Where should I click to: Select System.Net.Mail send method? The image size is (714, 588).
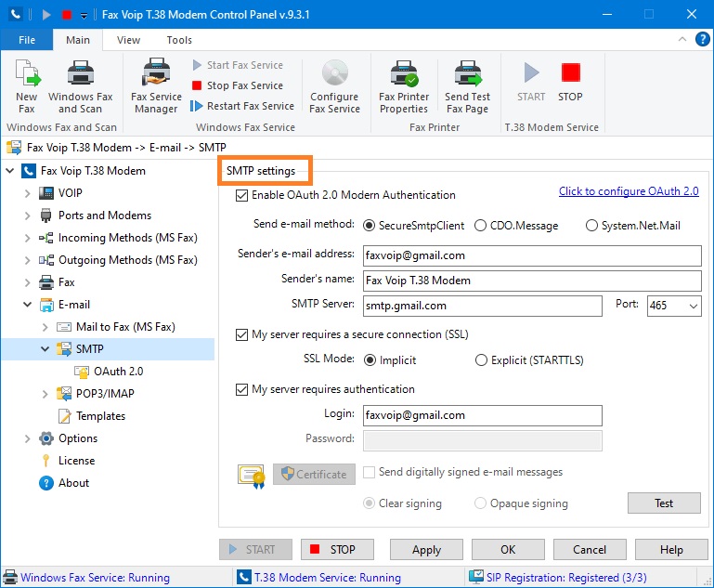click(x=591, y=226)
